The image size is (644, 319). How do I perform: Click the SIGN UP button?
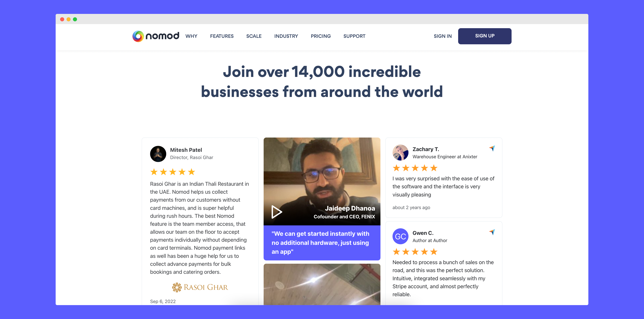click(484, 36)
